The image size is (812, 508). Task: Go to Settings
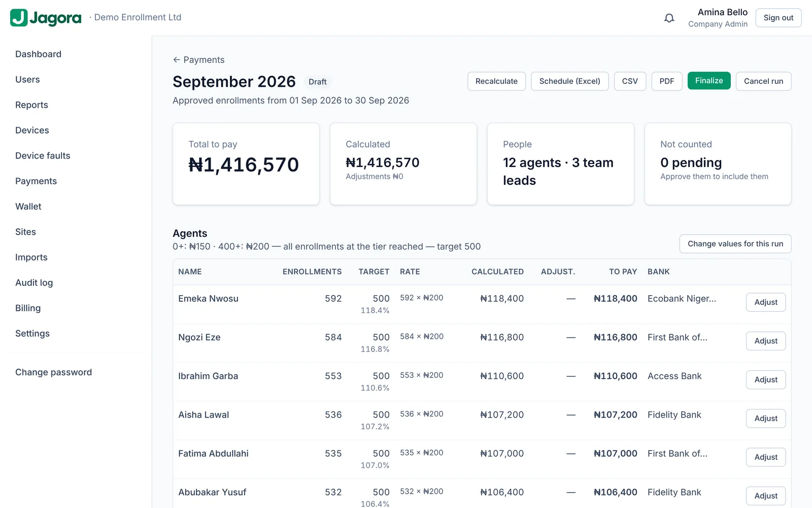point(32,334)
